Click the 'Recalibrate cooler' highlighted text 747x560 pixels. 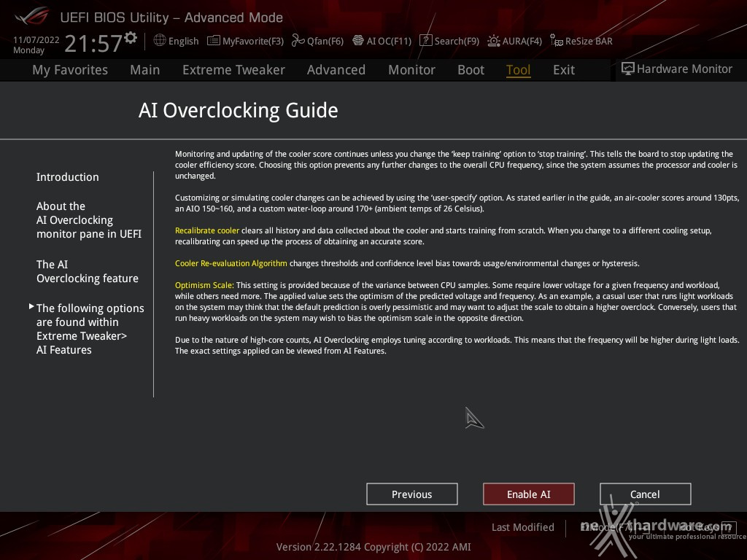(206, 230)
